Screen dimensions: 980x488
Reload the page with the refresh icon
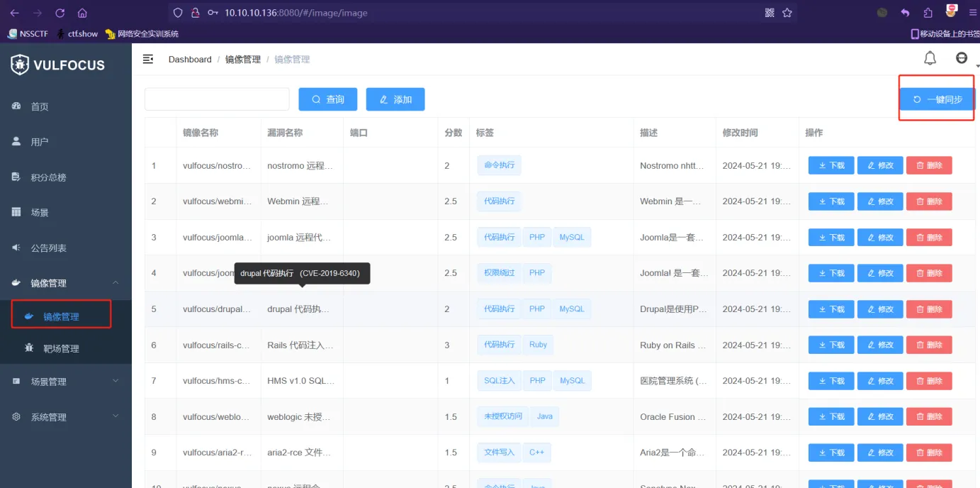[x=60, y=13]
